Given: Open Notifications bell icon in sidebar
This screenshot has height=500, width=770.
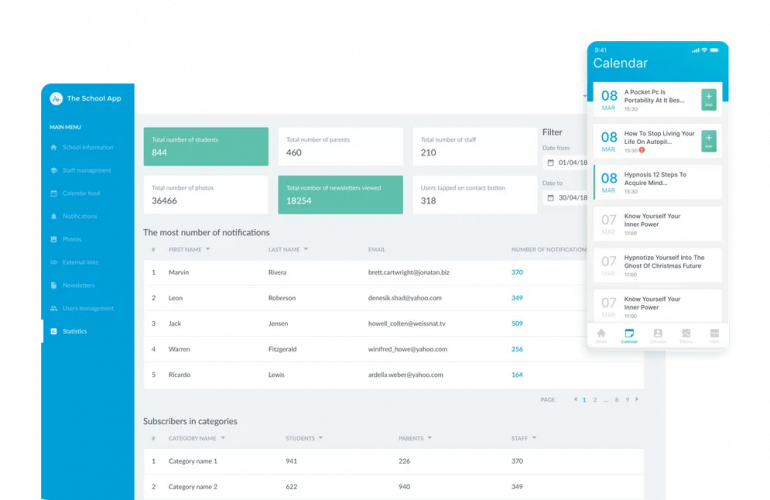Looking at the screenshot, I should pyautogui.click(x=54, y=217).
